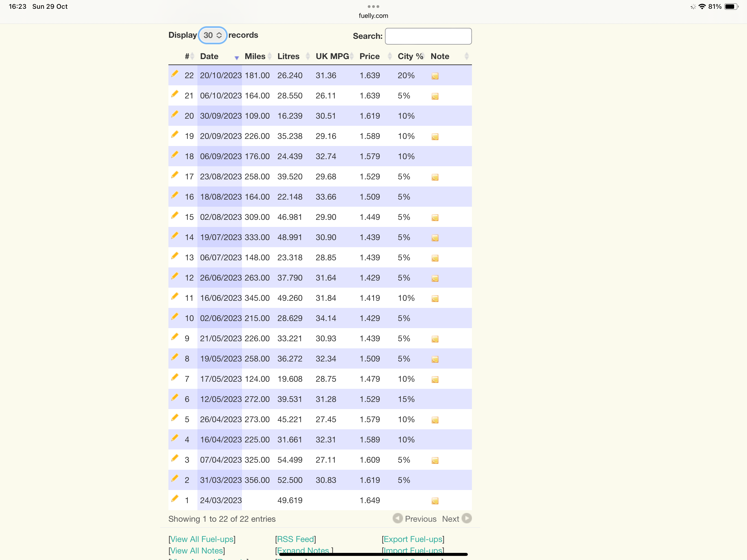This screenshot has width=747, height=560.
Task: Sort table by Date column
Action: tap(219, 56)
